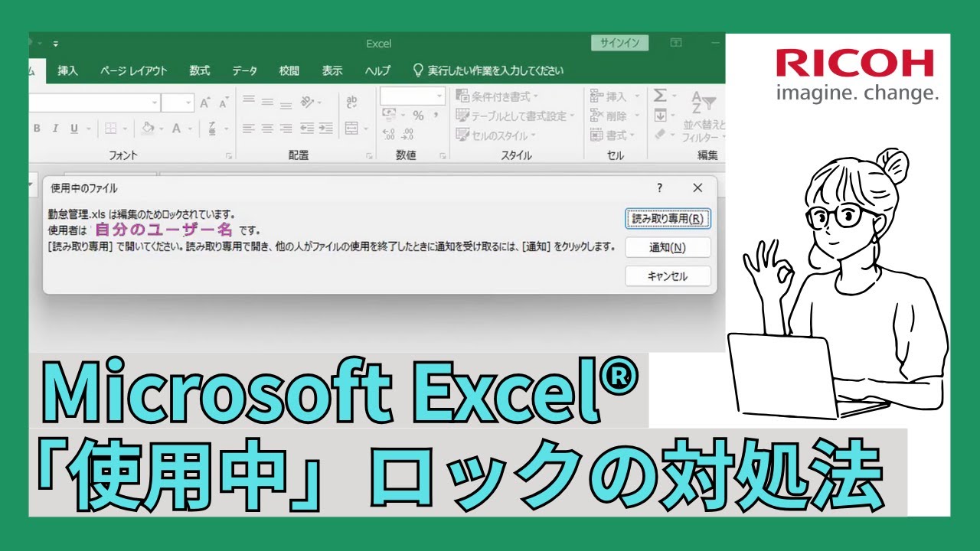The image size is (980, 551).
Task: Open the ribbon cells 挿入 dropdown
Action: click(614, 96)
